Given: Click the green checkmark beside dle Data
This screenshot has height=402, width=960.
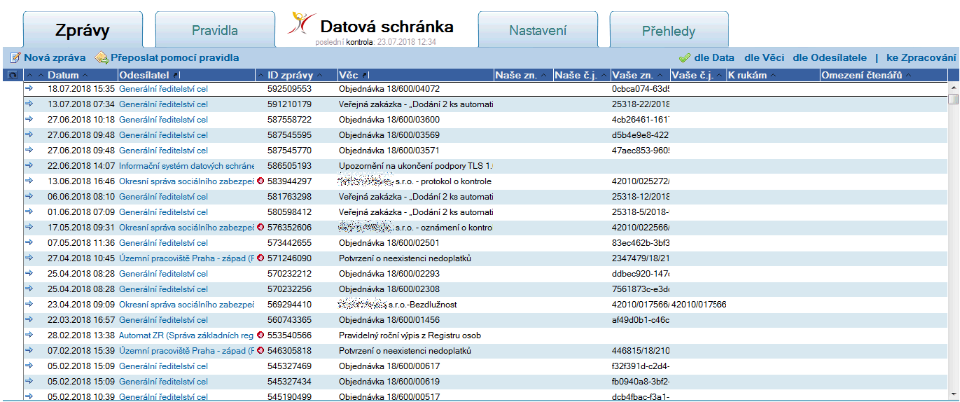Looking at the screenshot, I should pos(684,59).
